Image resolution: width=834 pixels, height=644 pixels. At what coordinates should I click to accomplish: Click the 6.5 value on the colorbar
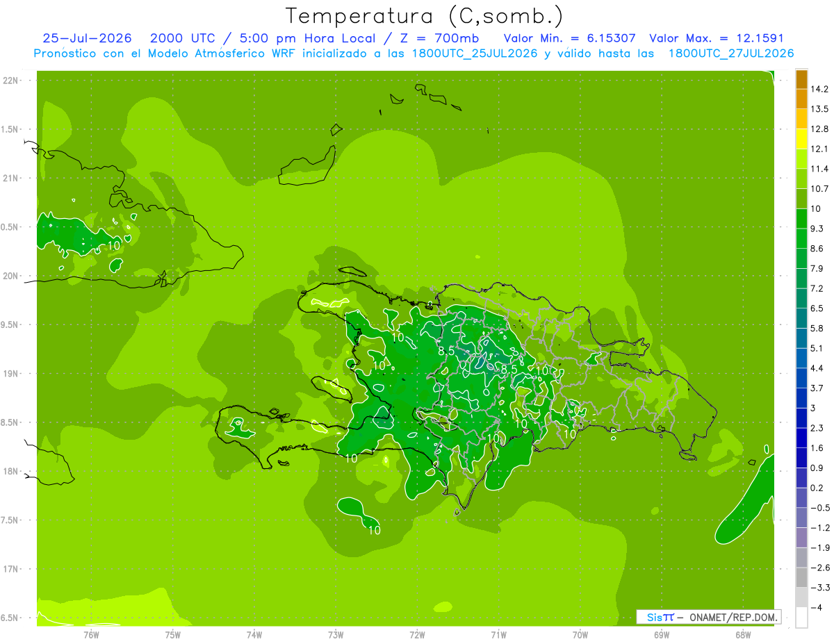pos(819,308)
